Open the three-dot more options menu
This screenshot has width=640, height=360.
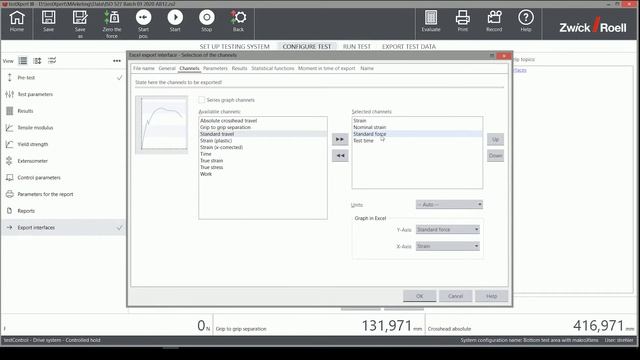click(117, 61)
